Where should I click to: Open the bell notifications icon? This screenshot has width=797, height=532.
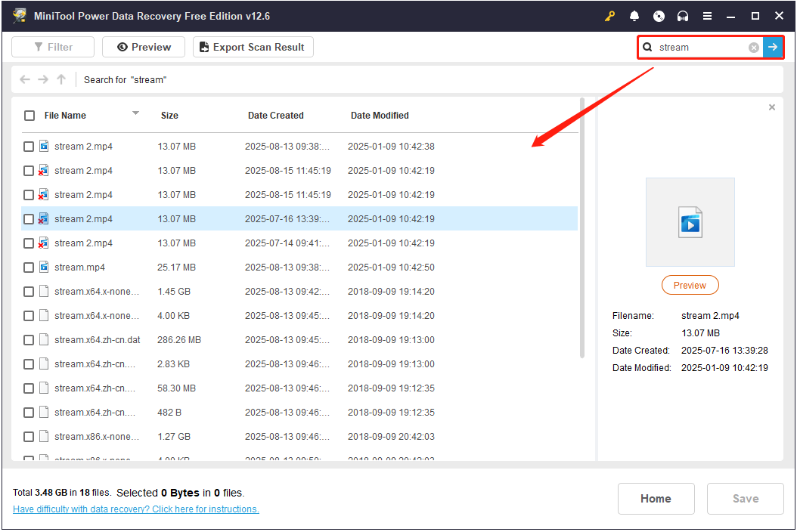pos(634,16)
